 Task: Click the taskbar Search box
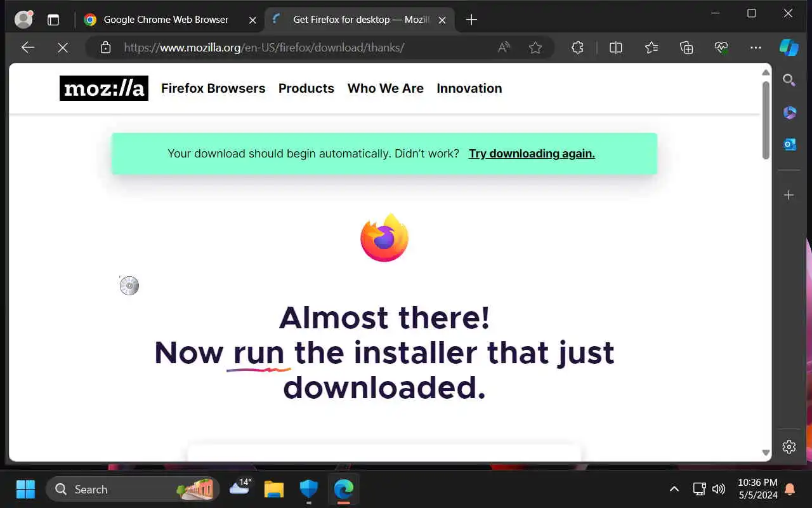[133, 490]
